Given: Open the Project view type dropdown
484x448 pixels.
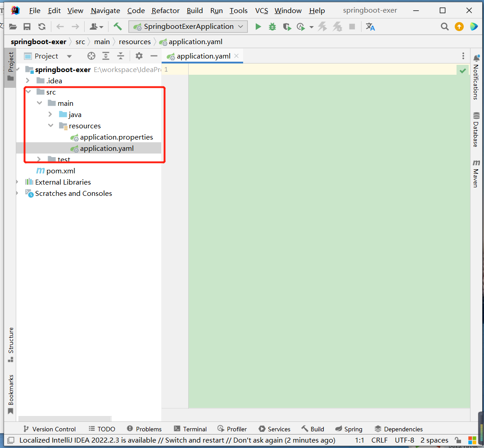Looking at the screenshot, I should coord(69,56).
